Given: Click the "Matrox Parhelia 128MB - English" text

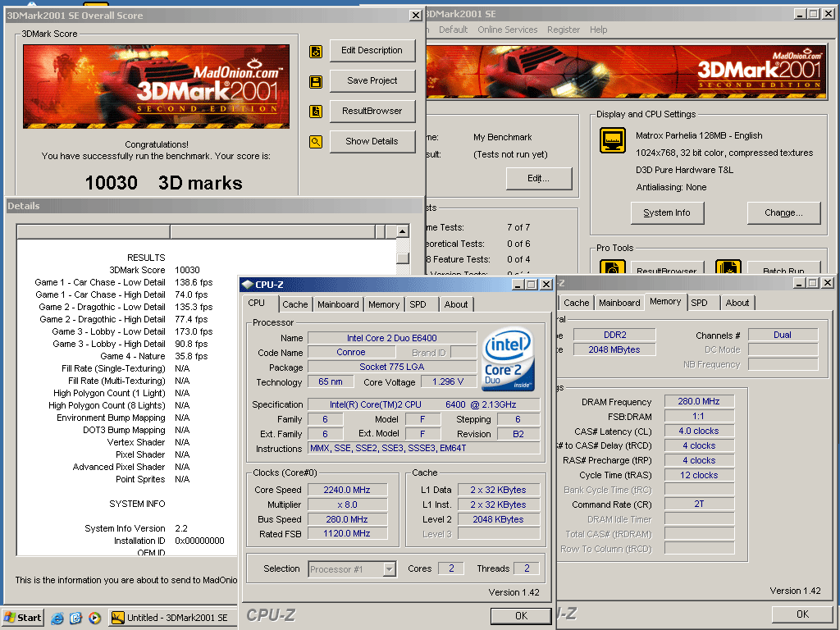Looking at the screenshot, I should (699, 135).
